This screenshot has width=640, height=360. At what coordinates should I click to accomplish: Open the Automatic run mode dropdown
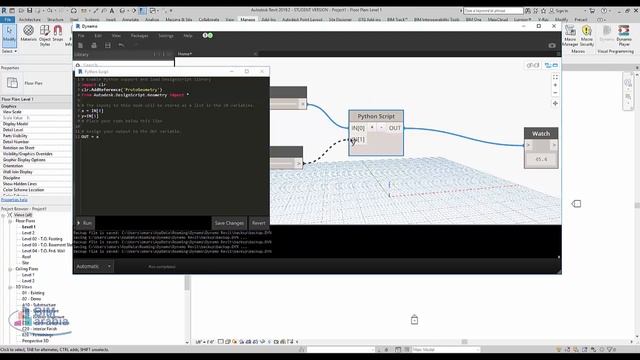pyautogui.click(x=94, y=267)
